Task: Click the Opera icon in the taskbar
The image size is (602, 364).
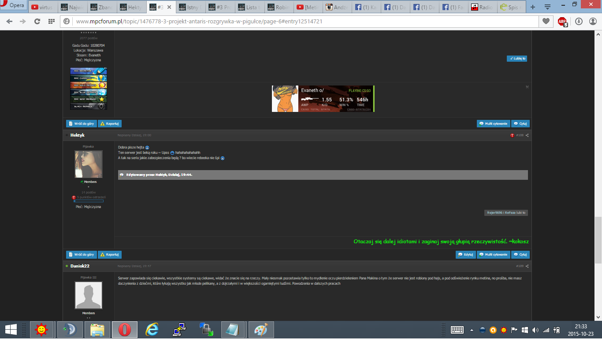Action: click(x=125, y=330)
